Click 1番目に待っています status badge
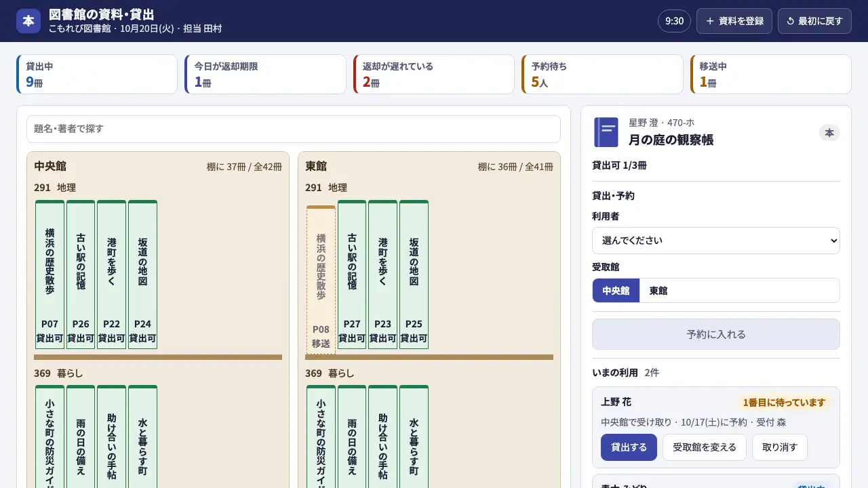This screenshot has height=488, width=868. (x=784, y=403)
